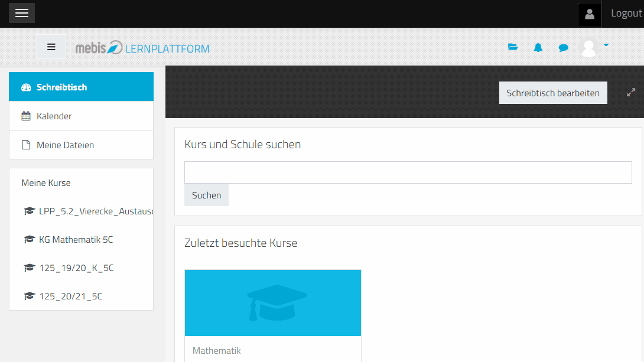Open the top black bar hamburger menu
This screenshot has height=362, width=644.
(22, 13)
